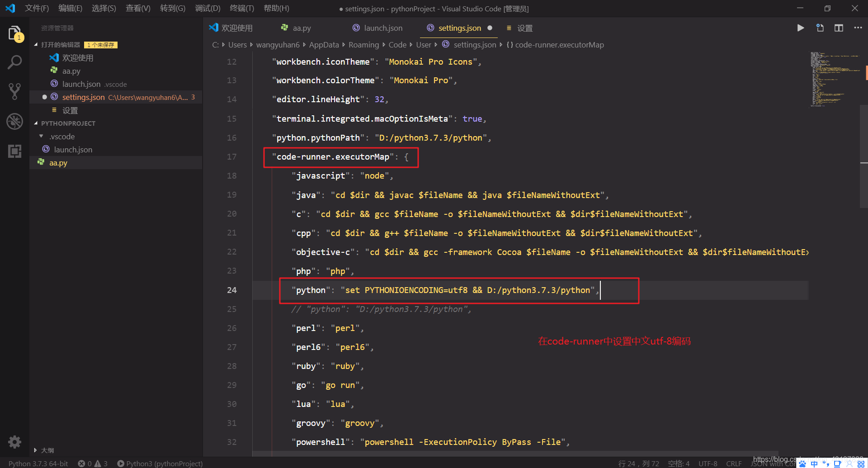Click the 行 24, 列 72 cursor position
This screenshot has height=468, width=868.
click(x=638, y=463)
